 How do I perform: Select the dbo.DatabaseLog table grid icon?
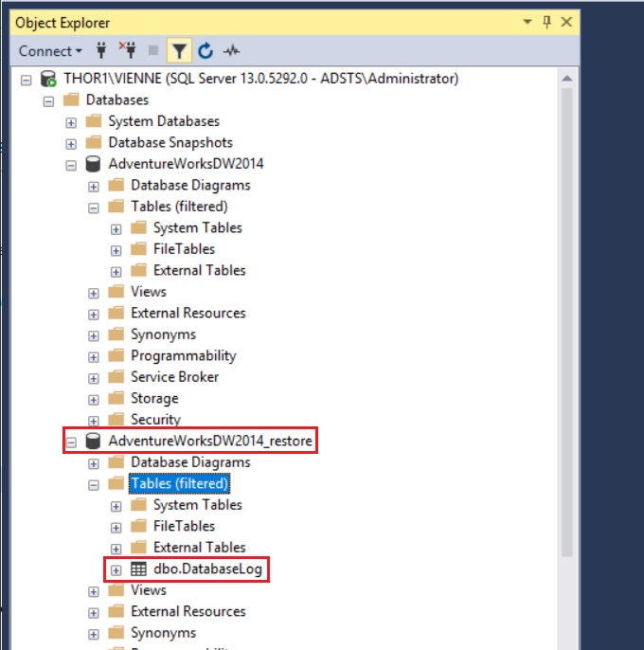coord(138,569)
